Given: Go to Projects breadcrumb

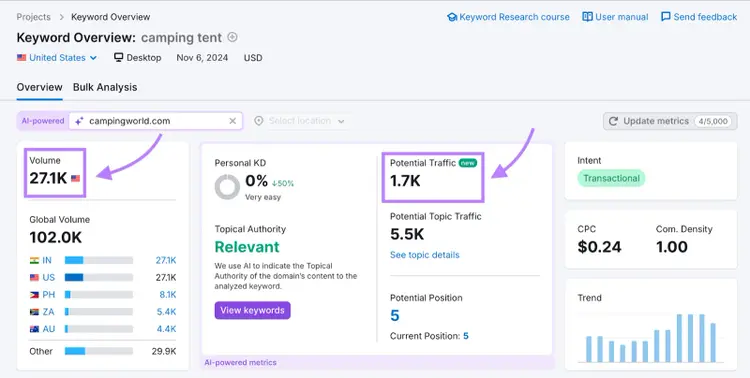Looking at the screenshot, I should (33, 17).
